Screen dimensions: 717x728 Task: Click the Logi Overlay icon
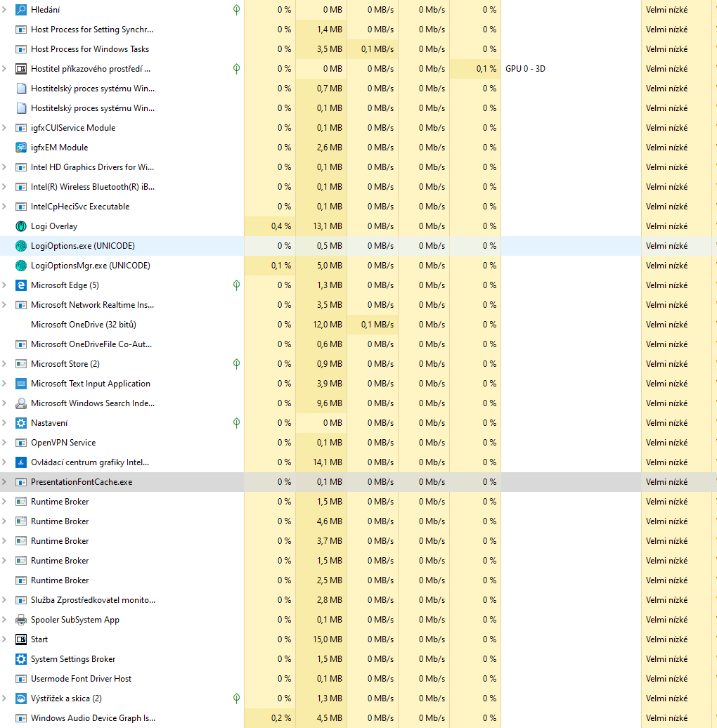[21, 226]
